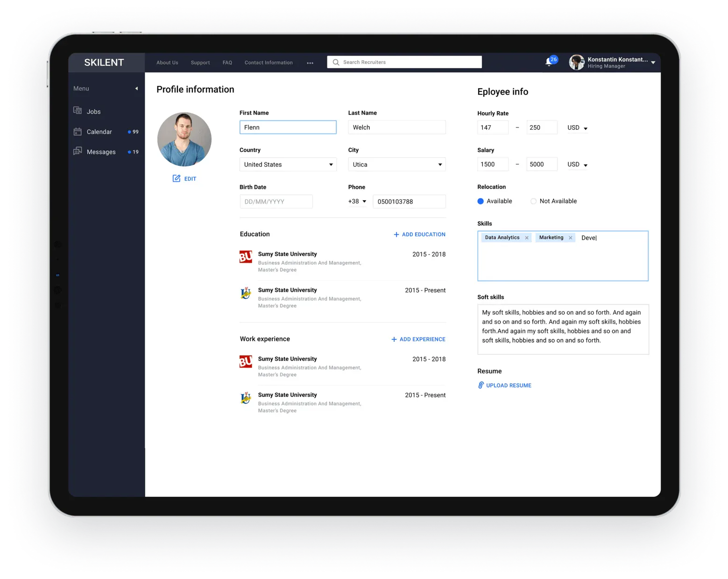Remove the Marketing skill tag
The width and height of the screenshot is (728, 579).
(x=570, y=238)
